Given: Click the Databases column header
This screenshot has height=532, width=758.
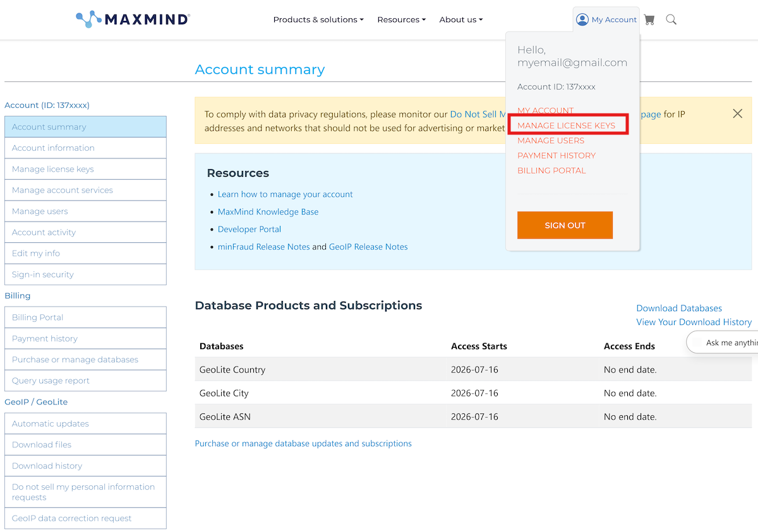Looking at the screenshot, I should (221, 346).
